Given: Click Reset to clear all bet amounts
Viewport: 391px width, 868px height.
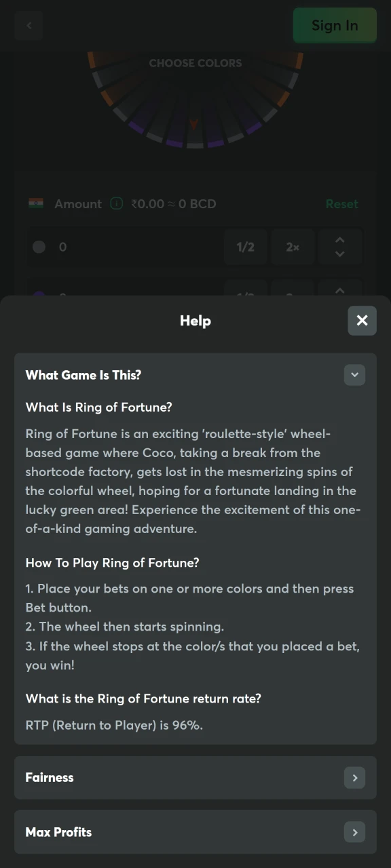Looking at the screenshot, I should point(341,203).
